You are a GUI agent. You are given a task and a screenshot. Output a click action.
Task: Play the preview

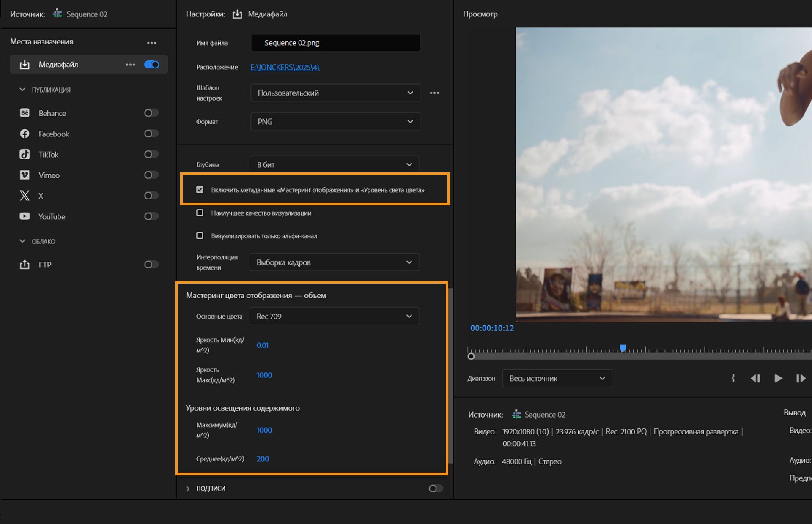coord(778,378)
